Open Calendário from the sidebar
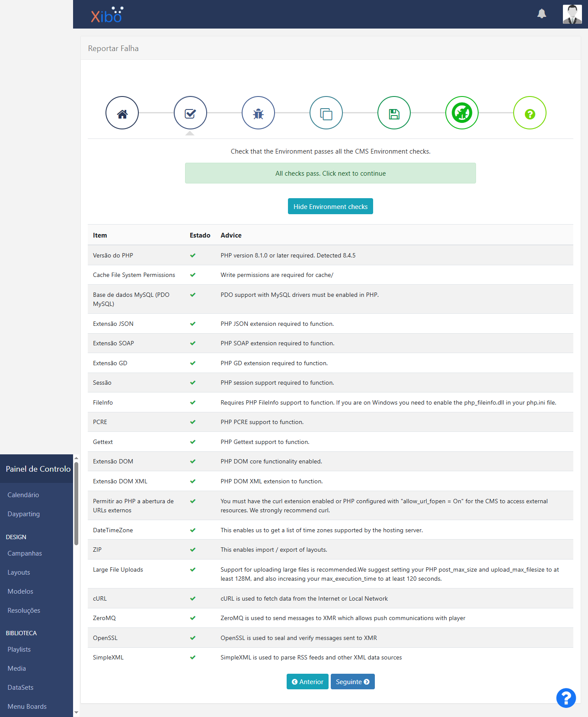Screen dimensions: 588x717 (x=23, y=495)
